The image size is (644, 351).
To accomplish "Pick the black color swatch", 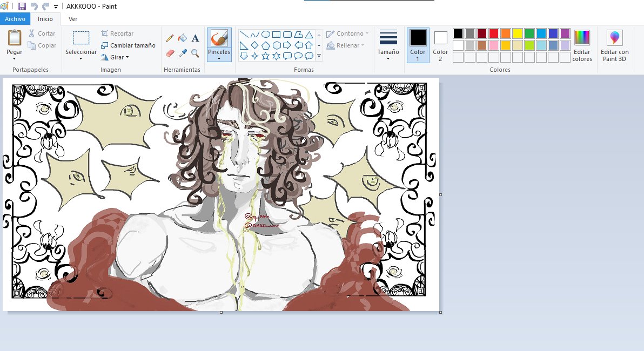I will pyautogui.click(x=458, y=33).
